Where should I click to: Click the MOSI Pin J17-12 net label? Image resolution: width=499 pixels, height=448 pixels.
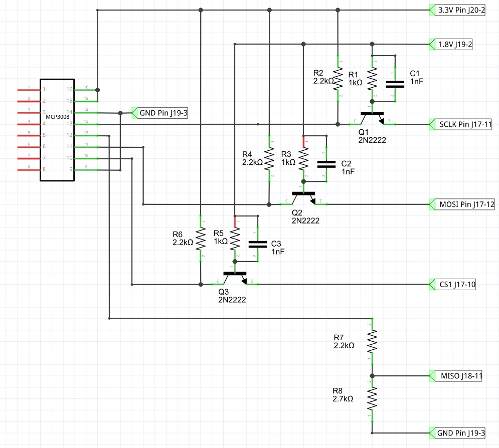[x=462, y=204]
